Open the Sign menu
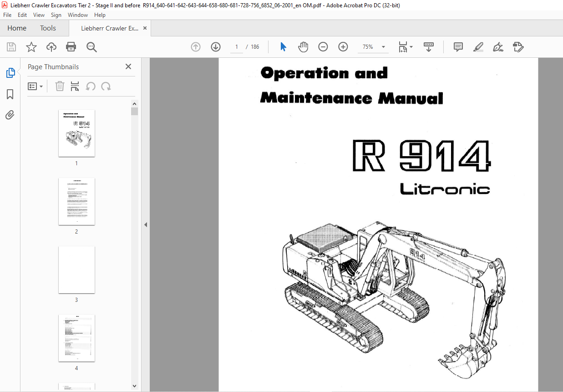The width and height of the screenshot is (563, 392). pyautogui.click(x=56, y=15)
